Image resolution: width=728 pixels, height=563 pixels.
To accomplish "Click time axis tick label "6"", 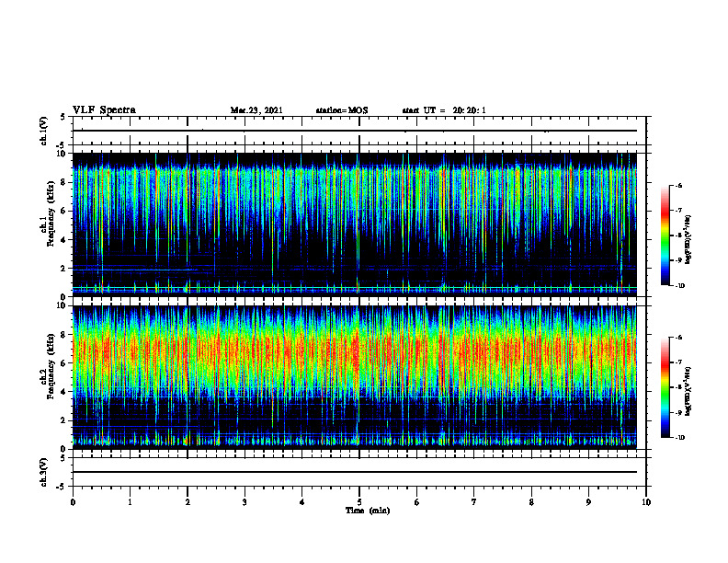I will (417, 502).
